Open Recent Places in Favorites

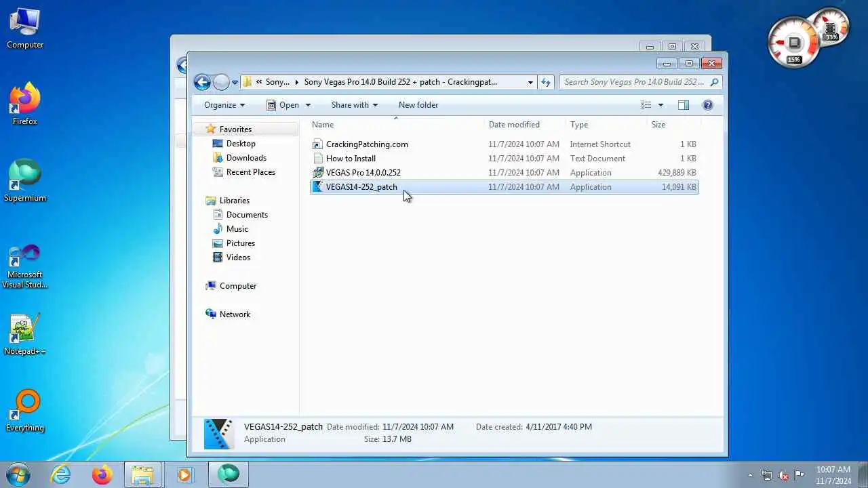251,172
